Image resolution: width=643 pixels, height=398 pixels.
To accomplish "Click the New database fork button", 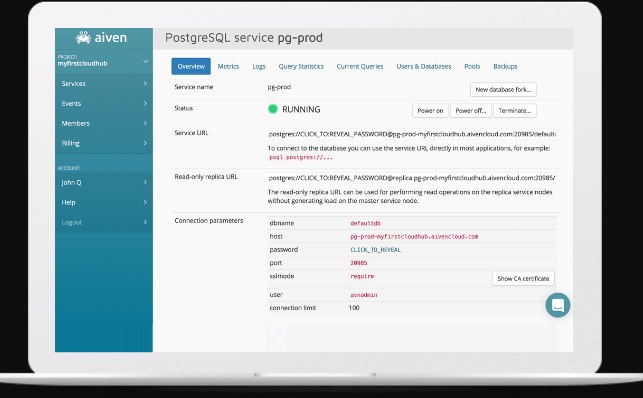I will click(x=503, y=89).
